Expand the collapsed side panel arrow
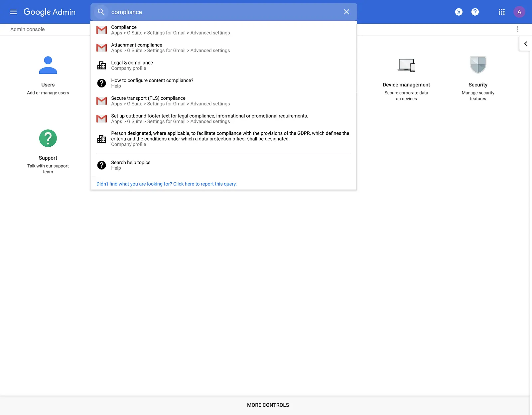Screen dimensions: 532x415 click(526, 44)
